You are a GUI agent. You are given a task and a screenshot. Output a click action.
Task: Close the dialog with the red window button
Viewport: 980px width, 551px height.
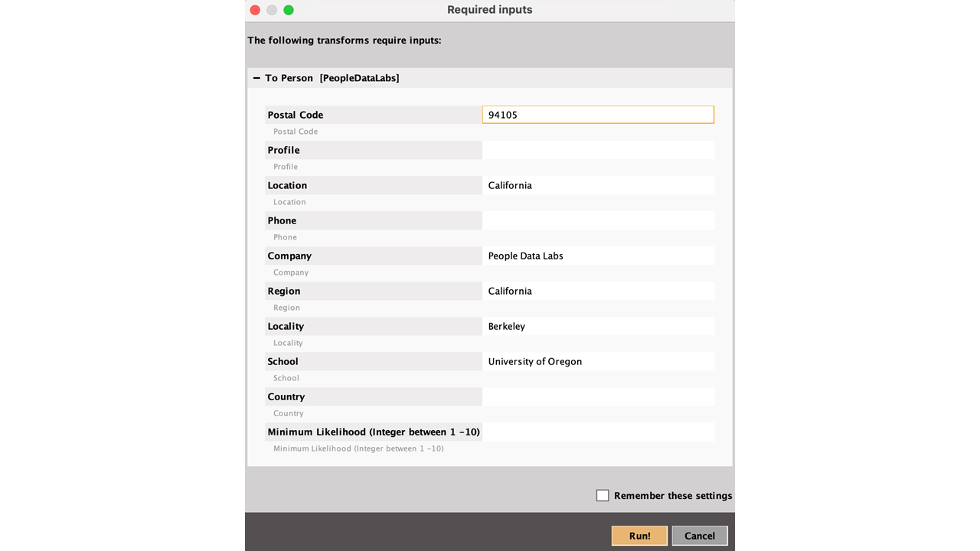coord(255,10)
